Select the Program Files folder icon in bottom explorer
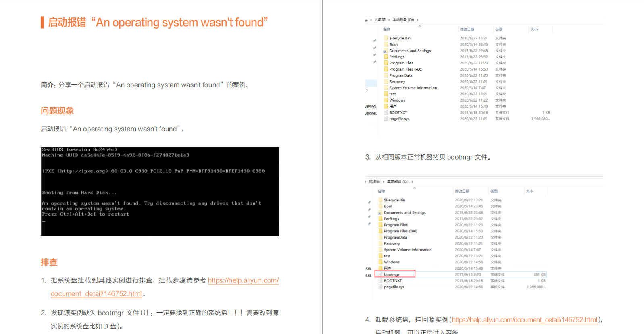Viewport: 644px width, 334px height. click(x=380, y=225)
